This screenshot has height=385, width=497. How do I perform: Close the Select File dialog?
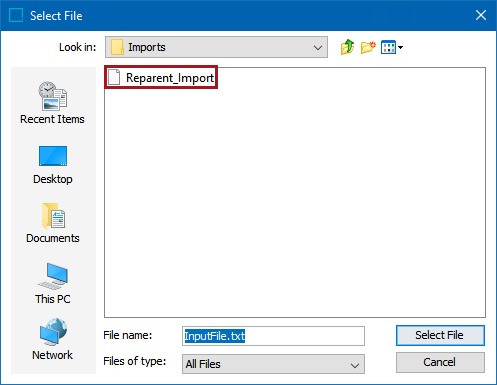click(x=481, y=15)
